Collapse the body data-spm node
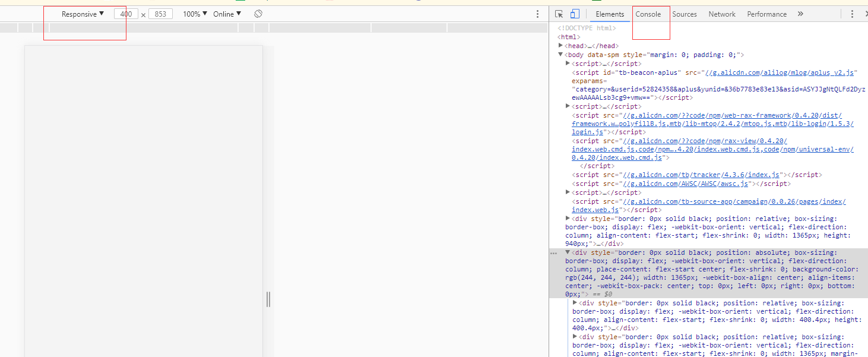The image size is (868, 357). pos(560,55)
